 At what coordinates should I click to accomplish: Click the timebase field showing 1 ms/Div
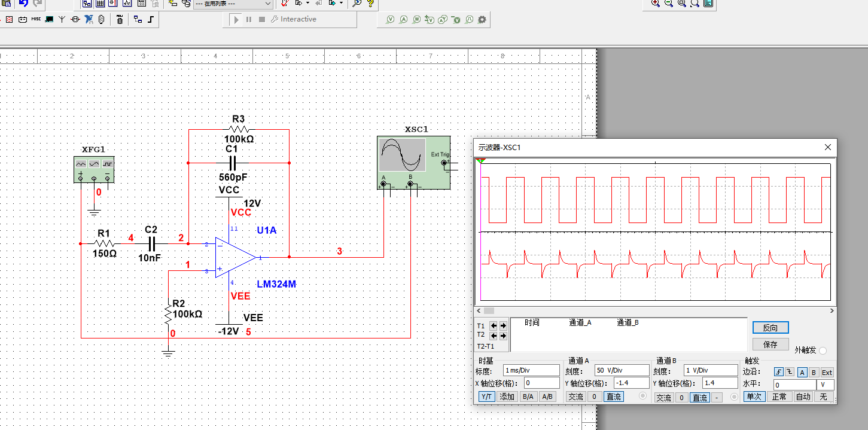[531, 370]
